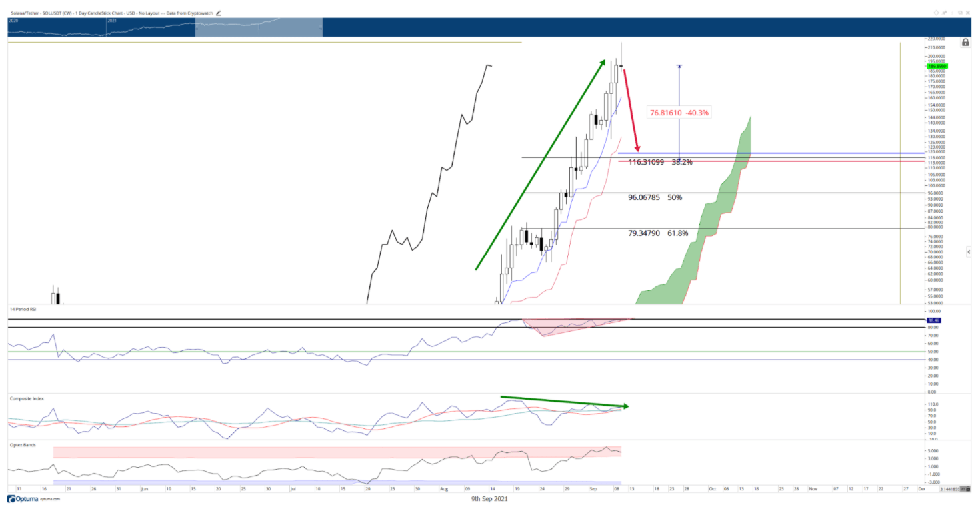The width and height of the screenshot is (980, 509).
Task: Expand the 14 Period RSI panel header
Action: coord(23,308)
